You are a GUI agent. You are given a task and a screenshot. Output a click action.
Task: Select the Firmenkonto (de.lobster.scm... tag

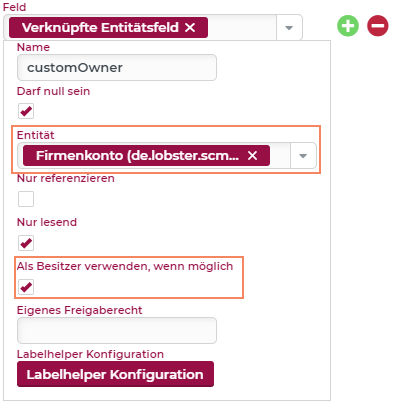point(137,155)
